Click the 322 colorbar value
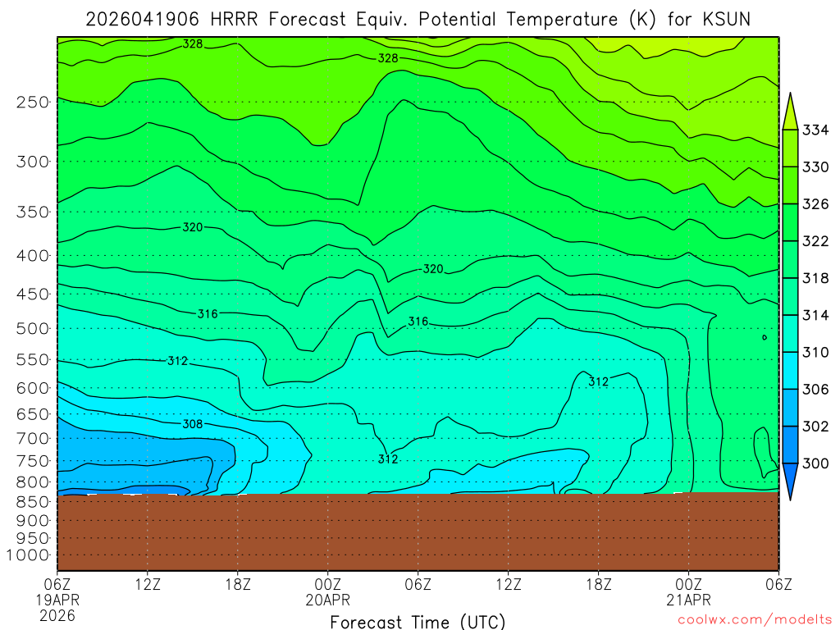 click(815, 241)
